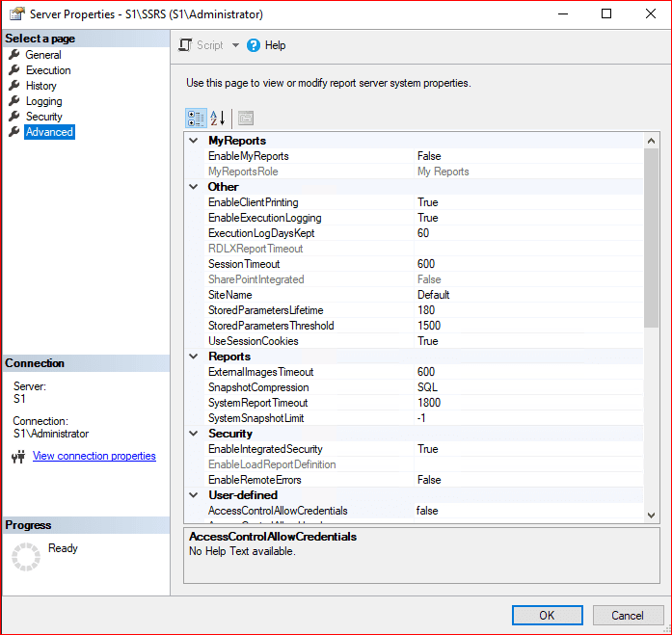
Task: Click the Categorized view icon in property toolbar
Action: click(196, 119)
